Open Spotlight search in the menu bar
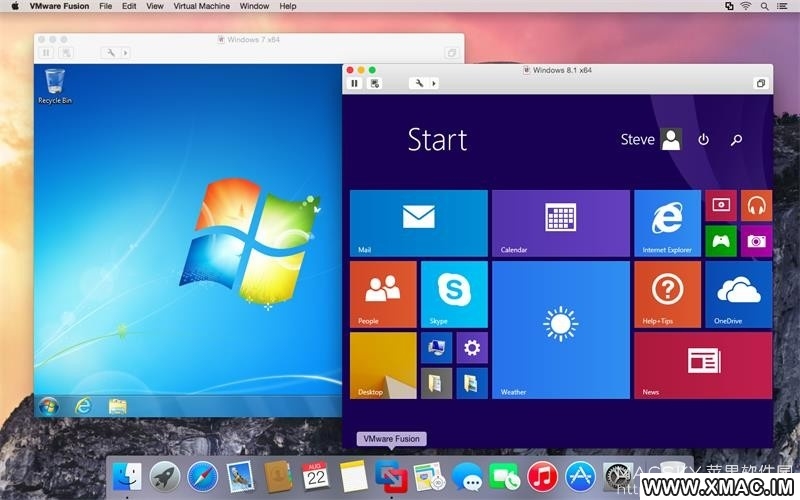The height and width of the screenshot is (500, 800). (764, 6)
